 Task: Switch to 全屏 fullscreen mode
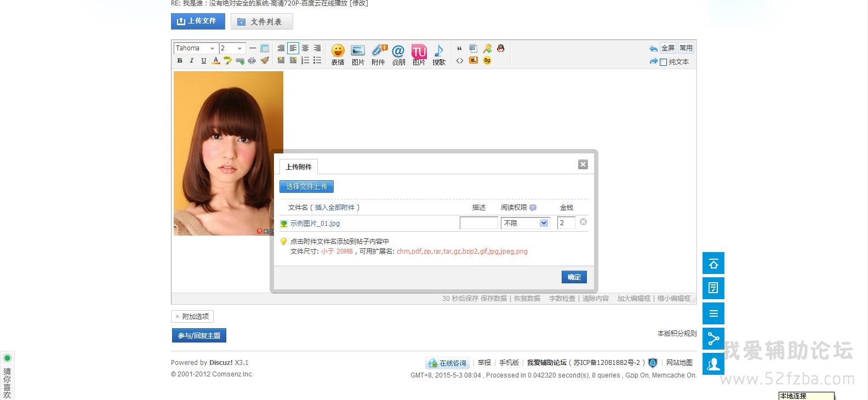tap(668, 48)
